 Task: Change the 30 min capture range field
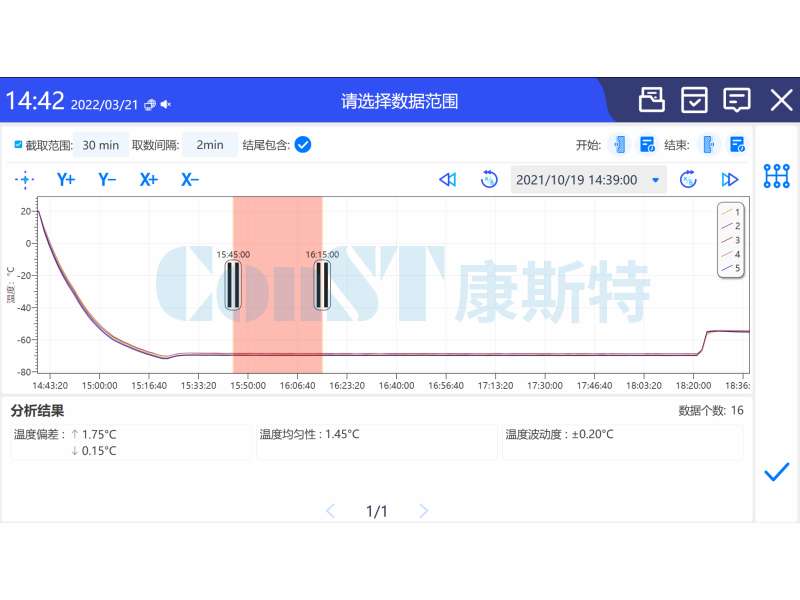[100, 145]
